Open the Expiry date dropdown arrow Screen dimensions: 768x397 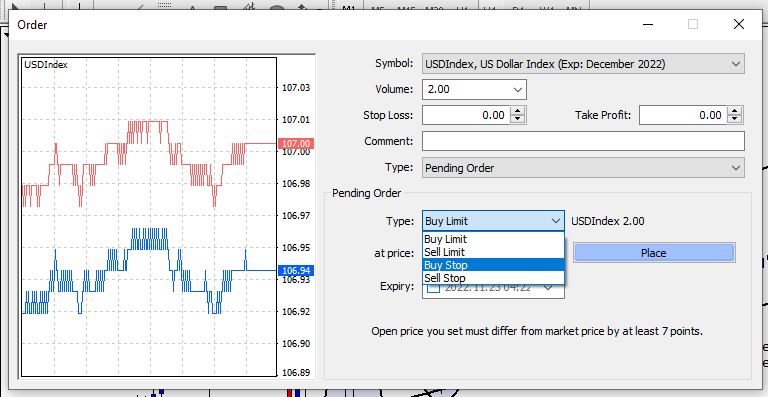pos(549,288)
